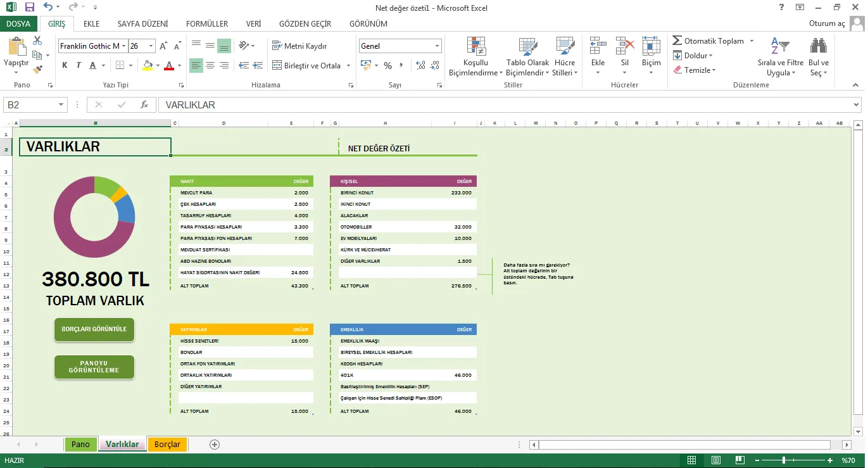Click the Save icon in quick access toolbar
The width and height of the screenshot is (868, 468).
[x=30, y=8]
